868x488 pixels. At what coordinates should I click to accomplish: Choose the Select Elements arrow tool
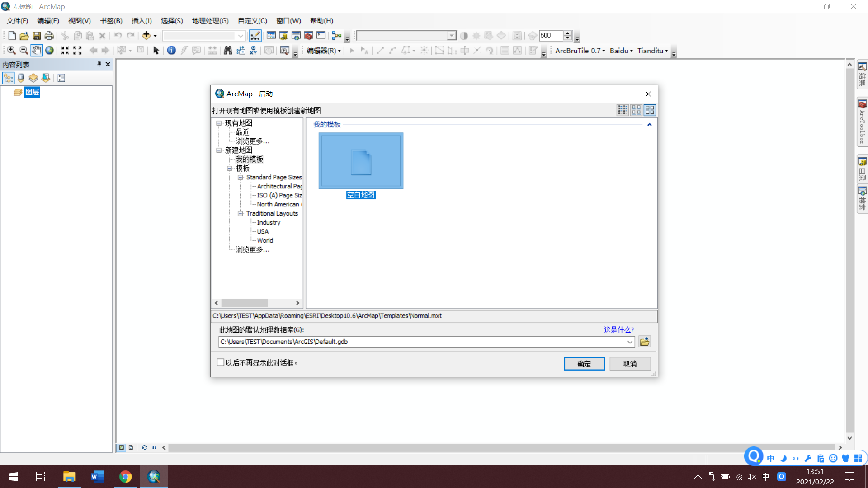pyautogui.click(x=156, y=51)
